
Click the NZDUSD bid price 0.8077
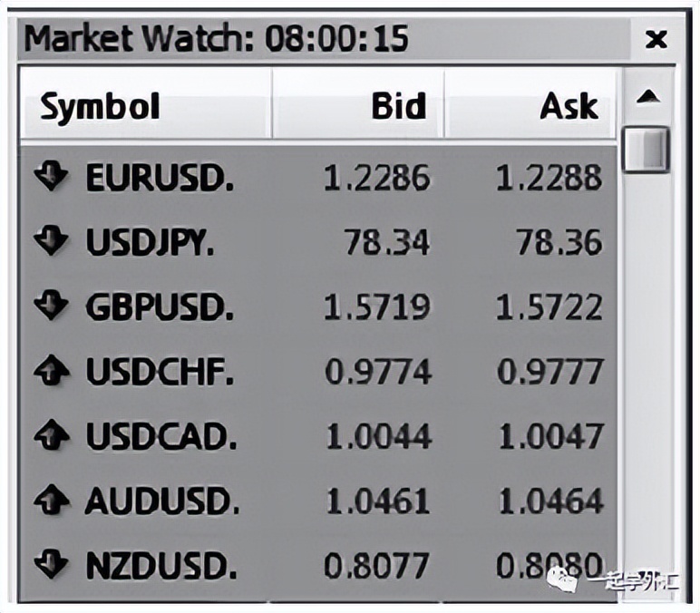tap(377, 567)
